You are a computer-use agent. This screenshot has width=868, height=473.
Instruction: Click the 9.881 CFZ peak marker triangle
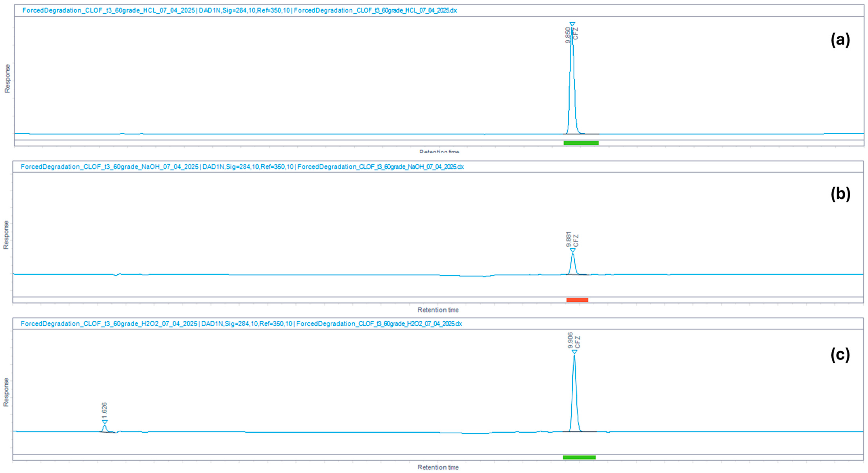coord(572,250)
